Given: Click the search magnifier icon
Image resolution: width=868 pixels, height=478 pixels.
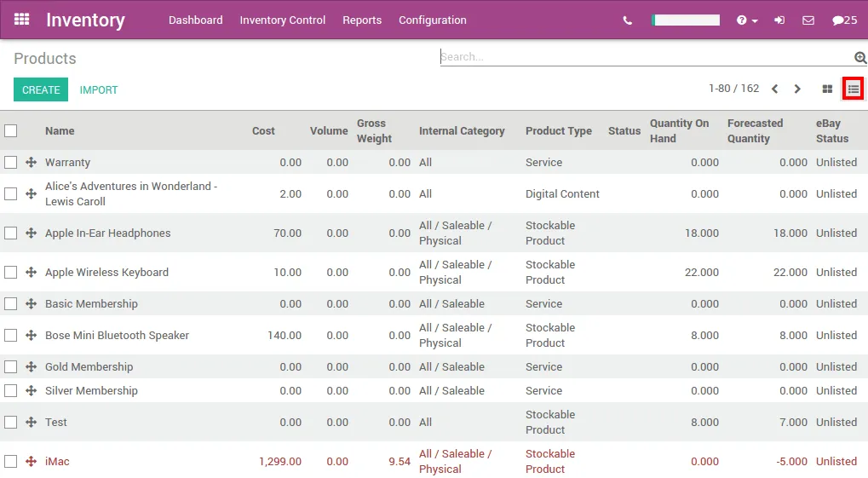Looking at the screenshot, I should tap(860, 57).
